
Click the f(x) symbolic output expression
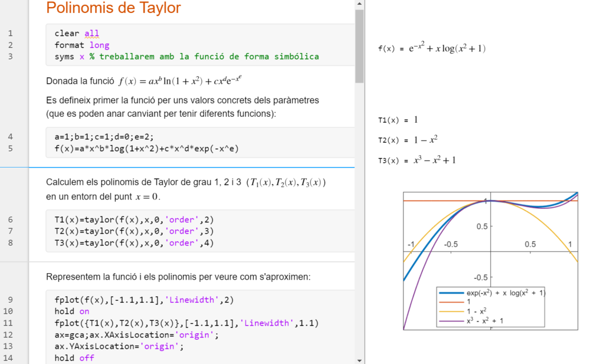point(431,48)
